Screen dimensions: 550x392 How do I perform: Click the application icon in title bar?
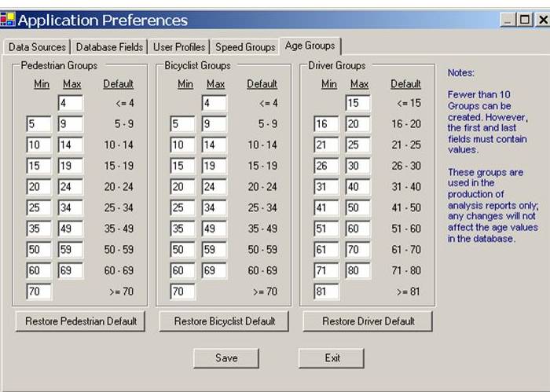[x=8, y=20]
